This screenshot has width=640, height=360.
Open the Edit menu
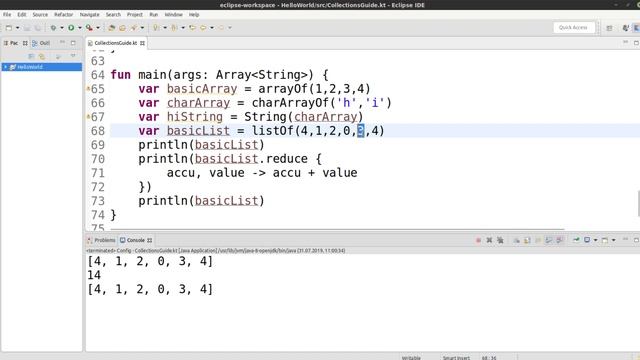click(22, 15)
